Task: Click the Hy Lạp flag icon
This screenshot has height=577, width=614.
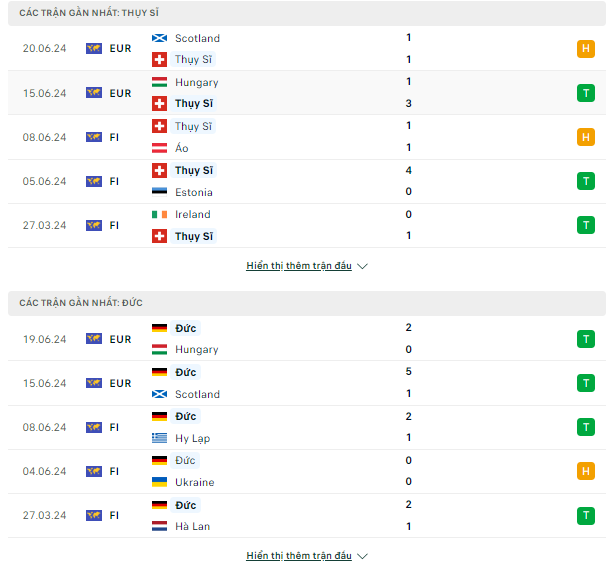Action: point(159,438)
